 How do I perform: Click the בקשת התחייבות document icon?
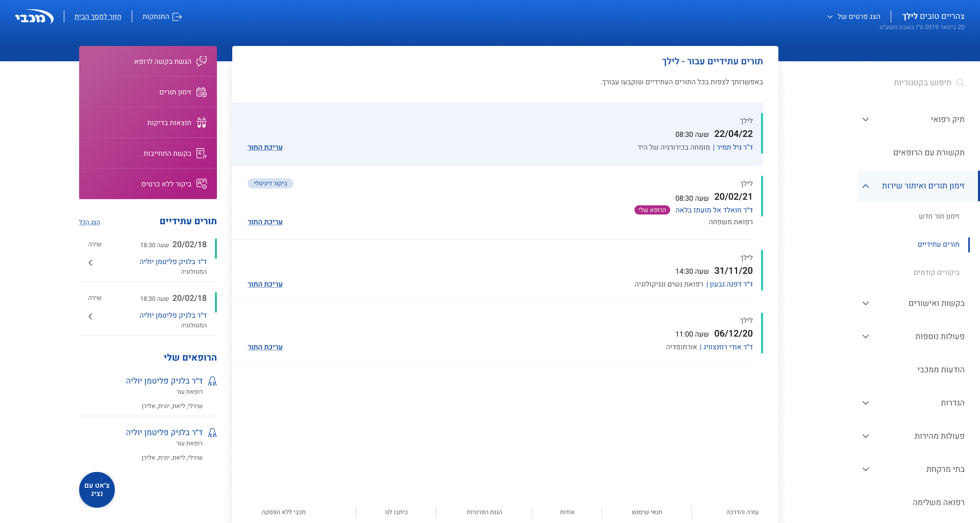(x=202, y=153)
